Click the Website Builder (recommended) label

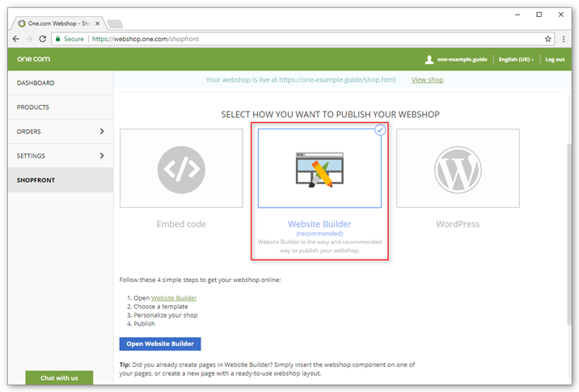coord(319,228)
